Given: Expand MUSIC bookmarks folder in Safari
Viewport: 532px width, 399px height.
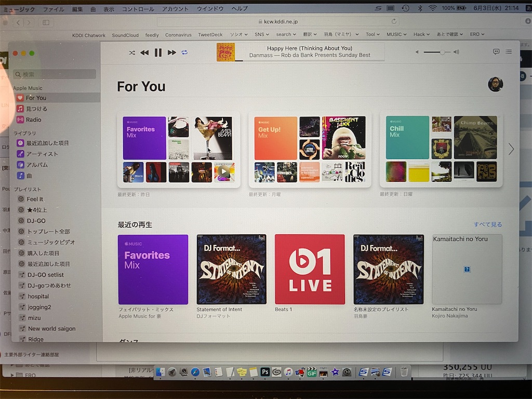Looking at the screenshot, I should 396,34.
